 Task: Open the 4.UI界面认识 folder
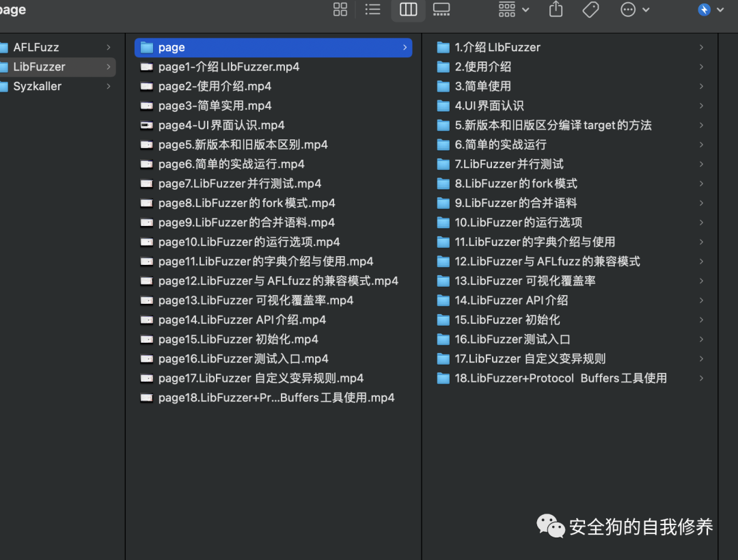[x=570, y=106]
